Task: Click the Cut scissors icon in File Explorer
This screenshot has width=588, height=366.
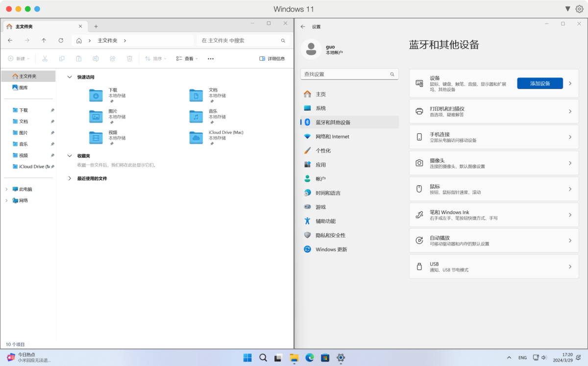Action: pyautogui.click(x=45, y=59)
